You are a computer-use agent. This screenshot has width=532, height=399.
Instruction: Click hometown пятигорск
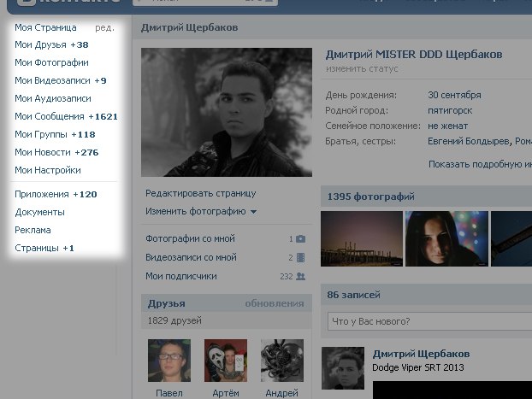(x=450, y=110)
